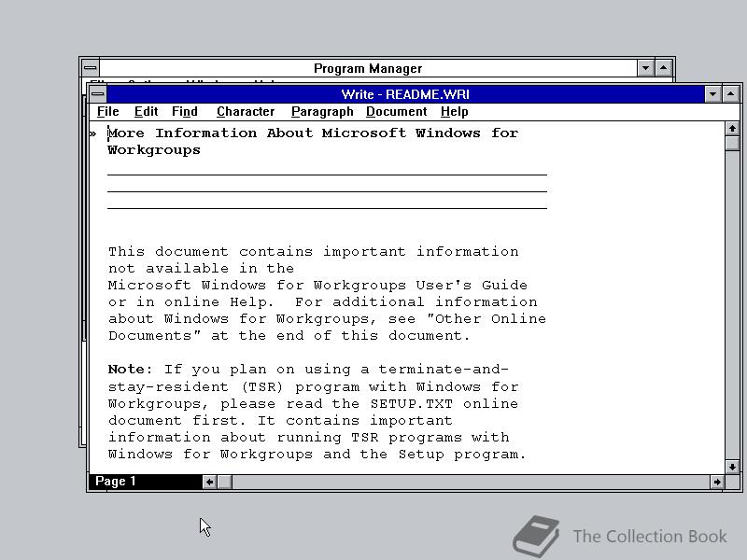Click the heading word "Workgroups"
This screenshot has height=560, width=747.
coord(154,150)
